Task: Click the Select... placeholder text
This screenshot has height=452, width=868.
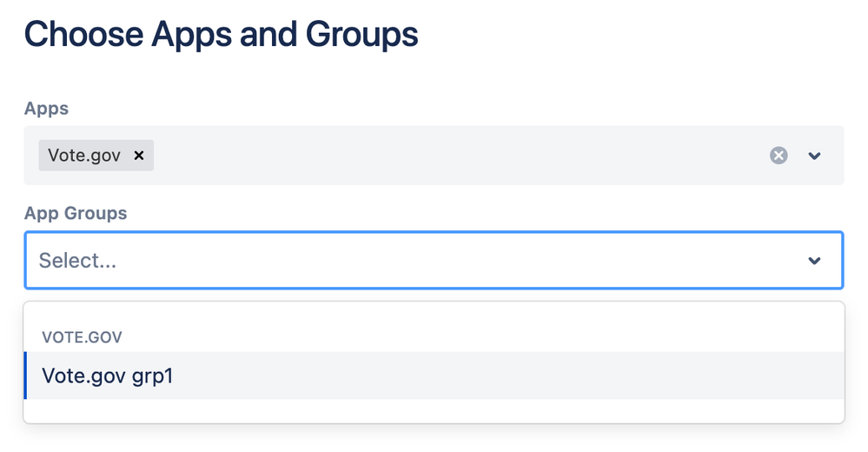Action: (77, 261)
